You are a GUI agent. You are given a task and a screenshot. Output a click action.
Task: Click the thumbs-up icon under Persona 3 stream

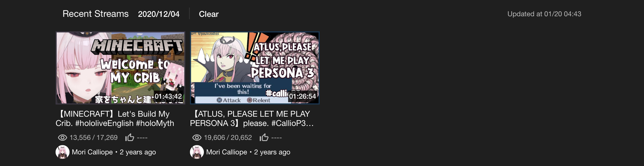(264, 137)
